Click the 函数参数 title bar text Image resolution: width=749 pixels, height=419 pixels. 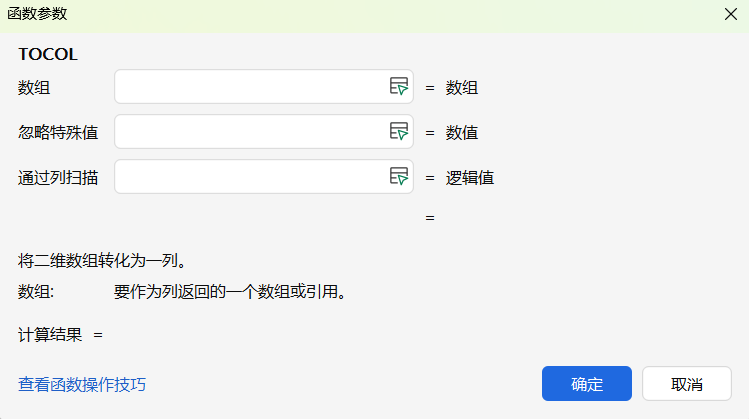[38, 14]
